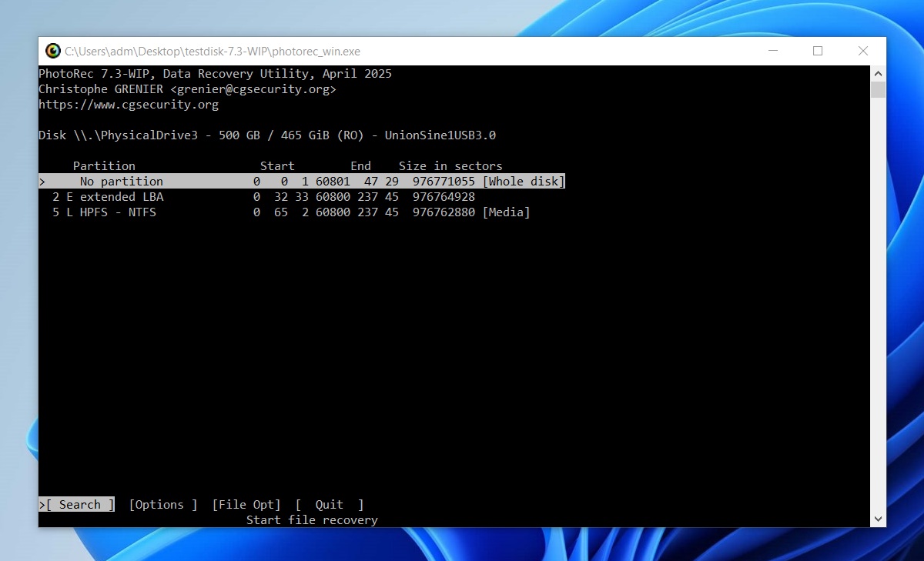Open the Options menu entry

point(160,504)
